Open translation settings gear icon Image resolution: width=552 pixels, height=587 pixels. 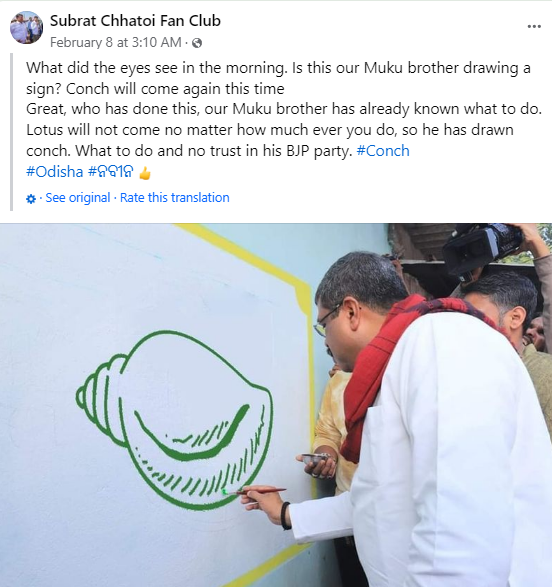pyautogui.click(x=31, y=199)
